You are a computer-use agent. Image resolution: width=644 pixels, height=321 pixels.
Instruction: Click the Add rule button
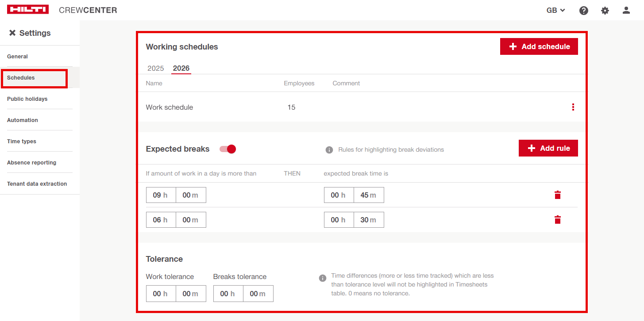[548, 148]
